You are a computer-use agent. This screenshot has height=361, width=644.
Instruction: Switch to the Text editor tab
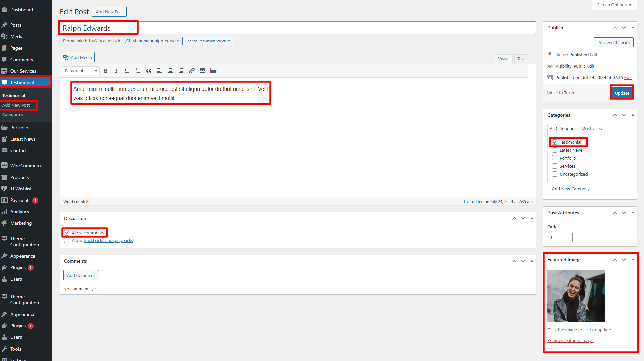(x=521, y=59)
